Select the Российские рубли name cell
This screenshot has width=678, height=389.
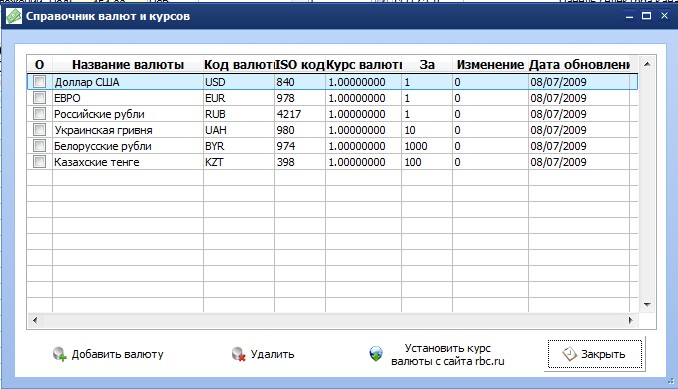pos(128,114)
